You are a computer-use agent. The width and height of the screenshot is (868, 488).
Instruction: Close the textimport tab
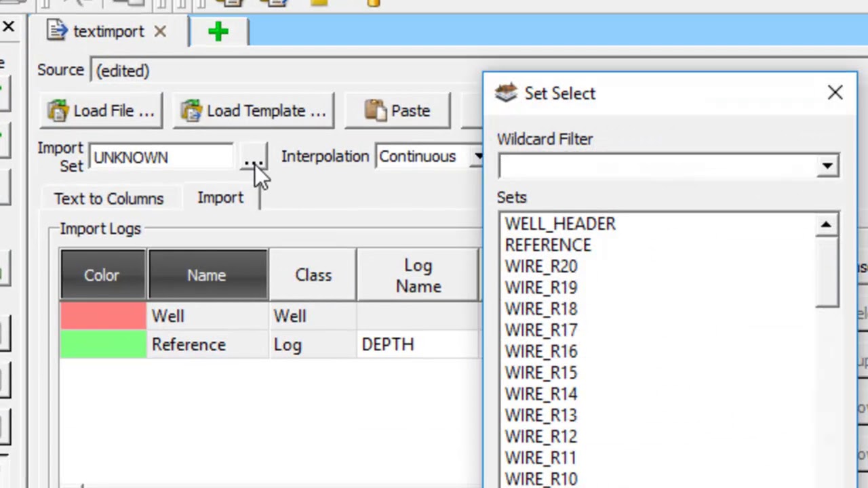pos(159,31)
